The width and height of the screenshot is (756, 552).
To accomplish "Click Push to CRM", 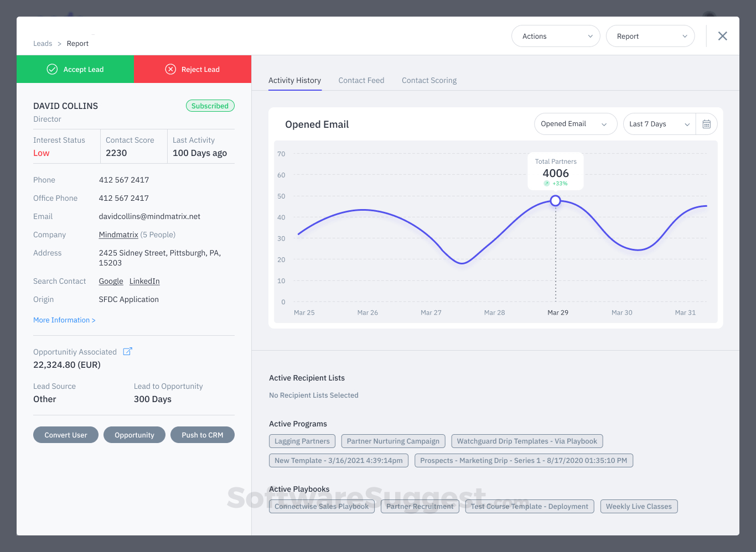I will point(203,435).
